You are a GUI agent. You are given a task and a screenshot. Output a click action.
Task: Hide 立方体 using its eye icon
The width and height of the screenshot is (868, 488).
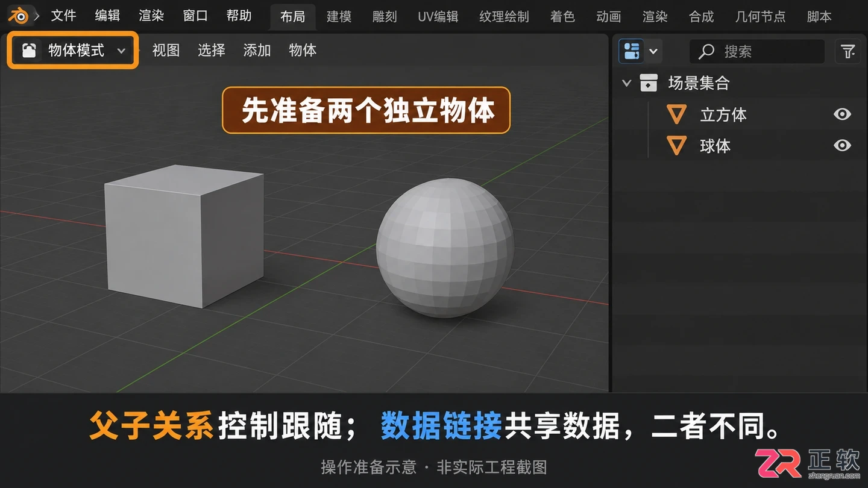click(x=842, y=114)
